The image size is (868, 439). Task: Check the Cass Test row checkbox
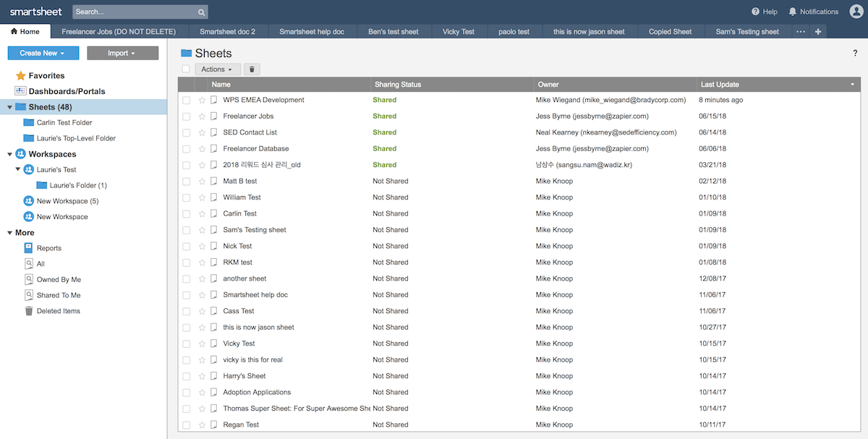click(187, 311)
